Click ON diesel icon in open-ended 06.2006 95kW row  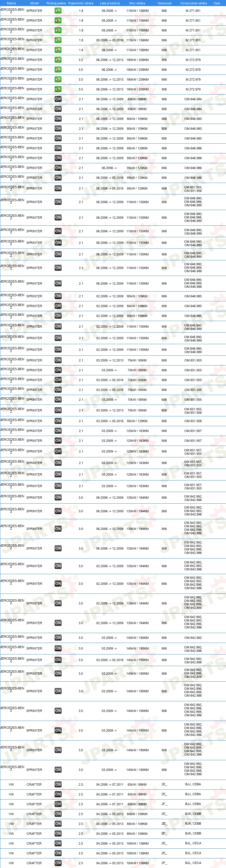[58, 168]
